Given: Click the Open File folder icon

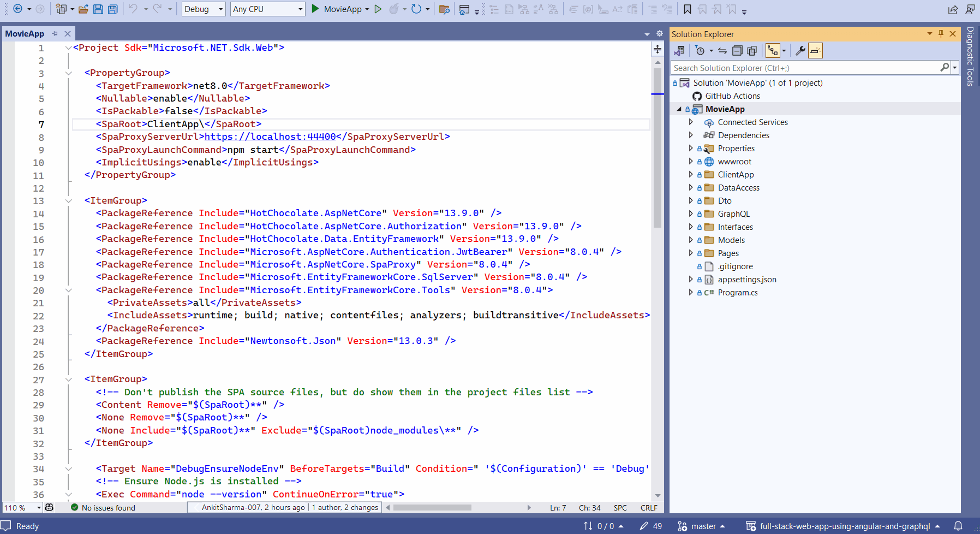Looking at the screenshot, I should coord(83,9).
